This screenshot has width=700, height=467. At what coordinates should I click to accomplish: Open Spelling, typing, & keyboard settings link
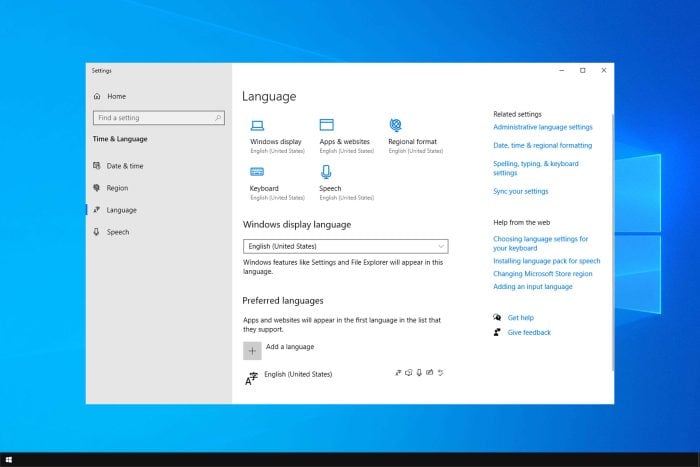click(536, 168)
